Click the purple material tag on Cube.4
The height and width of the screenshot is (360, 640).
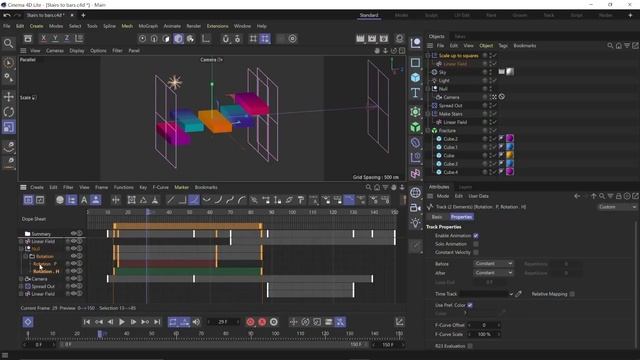click(x=510, y=172)
